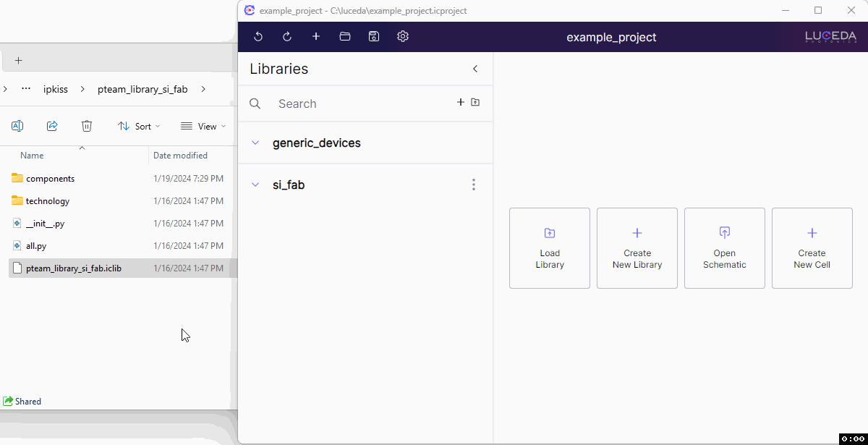Open si_fab library options menu

(474, 185)
